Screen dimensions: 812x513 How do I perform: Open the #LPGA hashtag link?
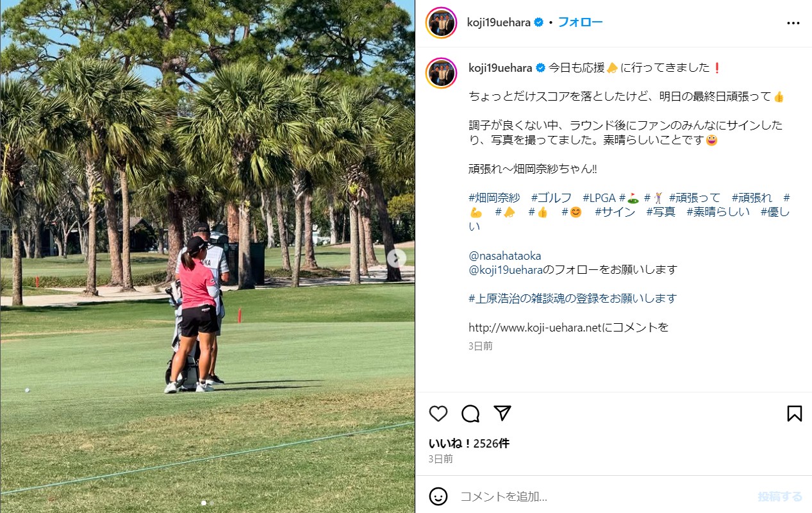pos(599,198)
